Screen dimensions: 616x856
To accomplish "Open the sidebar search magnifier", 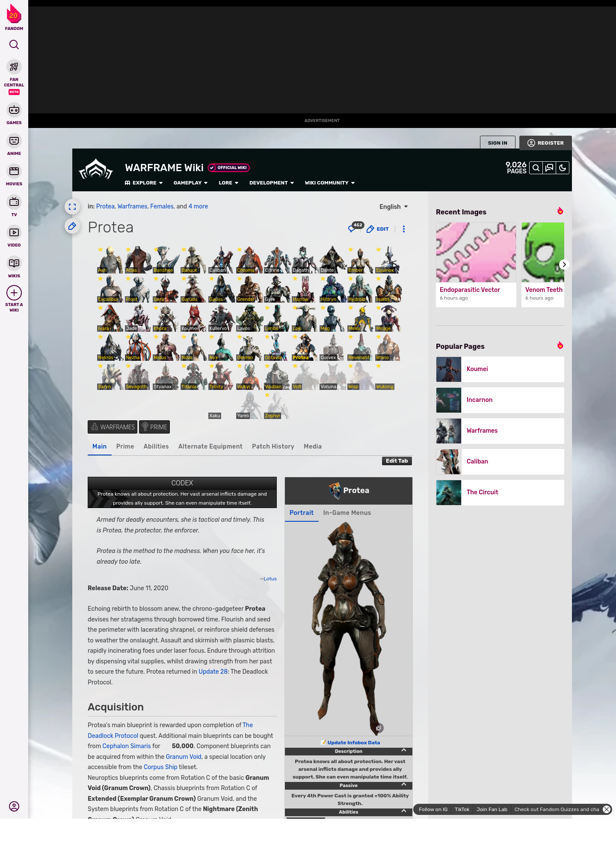I will point(14,45).
